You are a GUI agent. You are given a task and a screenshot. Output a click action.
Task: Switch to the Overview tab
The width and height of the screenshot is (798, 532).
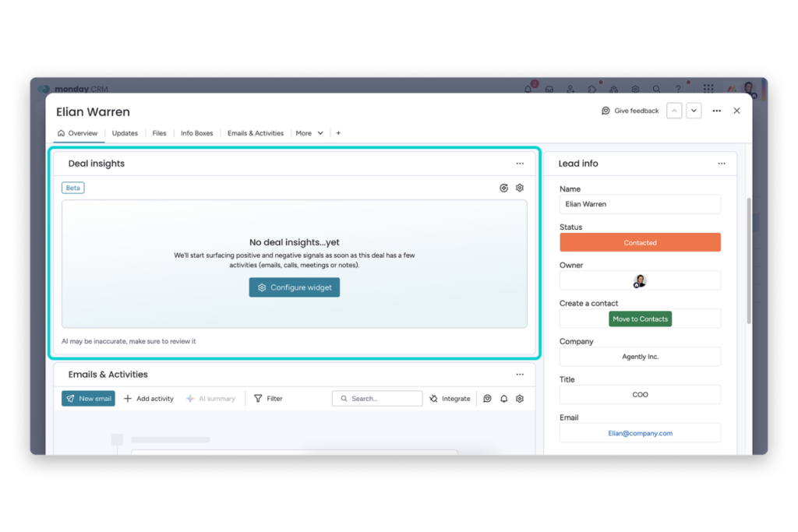[x=78, y=133]
